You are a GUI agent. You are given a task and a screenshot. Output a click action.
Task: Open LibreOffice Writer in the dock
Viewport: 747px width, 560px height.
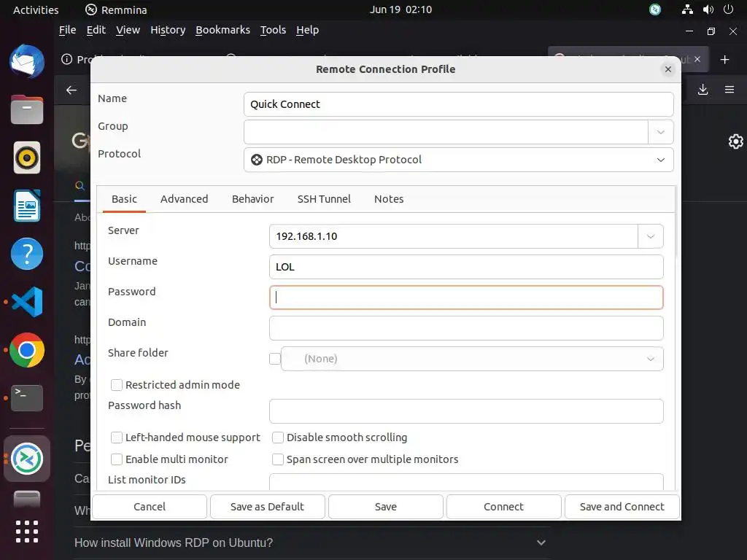(27, 206)
